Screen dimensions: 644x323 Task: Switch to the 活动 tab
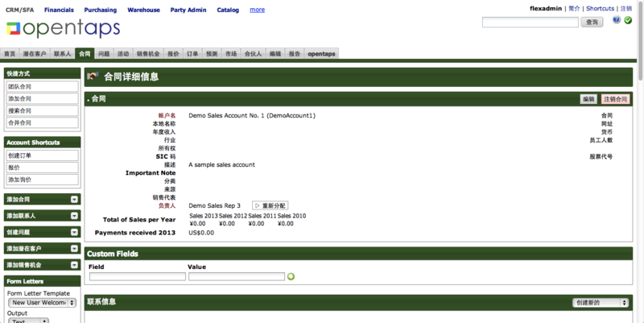pos(123,54)
